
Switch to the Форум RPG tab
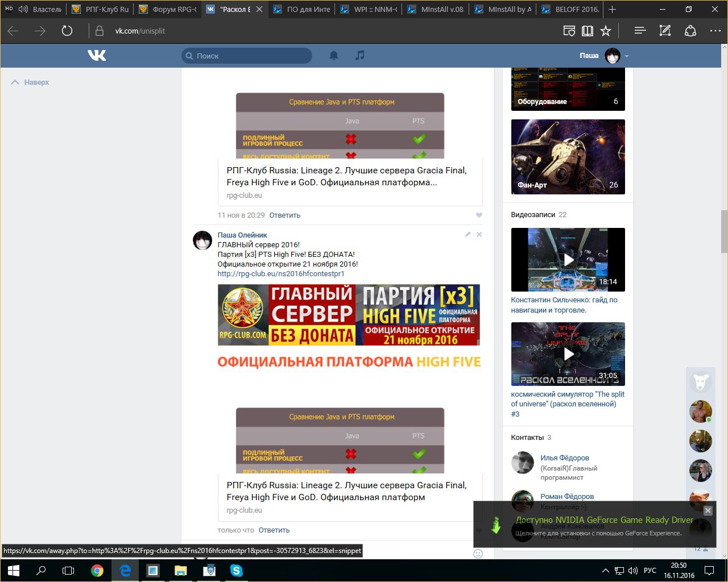(168, 9)
